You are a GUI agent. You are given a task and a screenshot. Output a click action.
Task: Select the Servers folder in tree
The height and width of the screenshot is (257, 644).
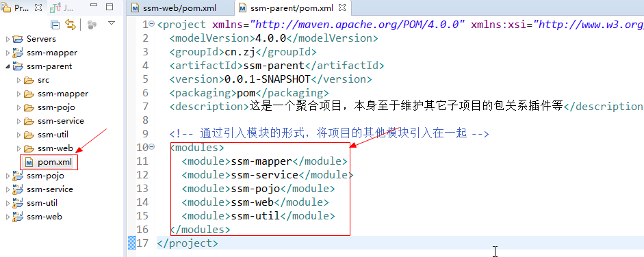(41, 39)
